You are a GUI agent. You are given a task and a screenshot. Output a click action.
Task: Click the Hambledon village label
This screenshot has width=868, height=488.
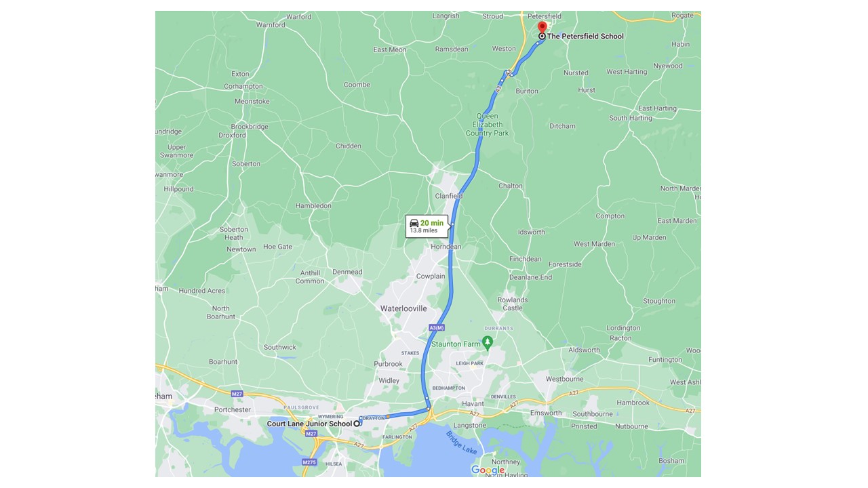313,206
